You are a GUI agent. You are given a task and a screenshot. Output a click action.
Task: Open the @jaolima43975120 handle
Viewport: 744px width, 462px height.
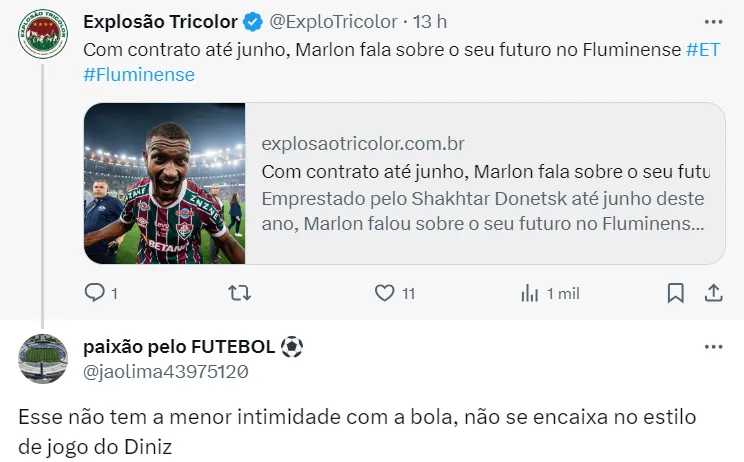tap(166, 372)
